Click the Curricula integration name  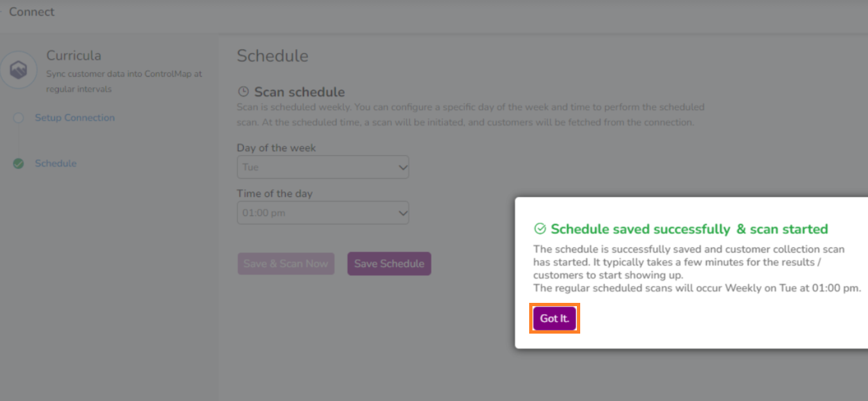(73, 56)
